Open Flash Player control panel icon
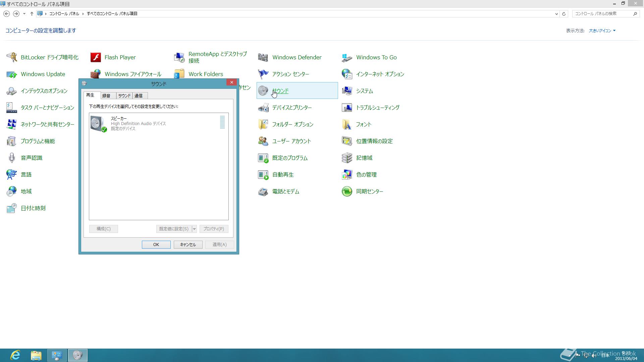The width and height of the screenshot is (644, 362). click(96, 57)
